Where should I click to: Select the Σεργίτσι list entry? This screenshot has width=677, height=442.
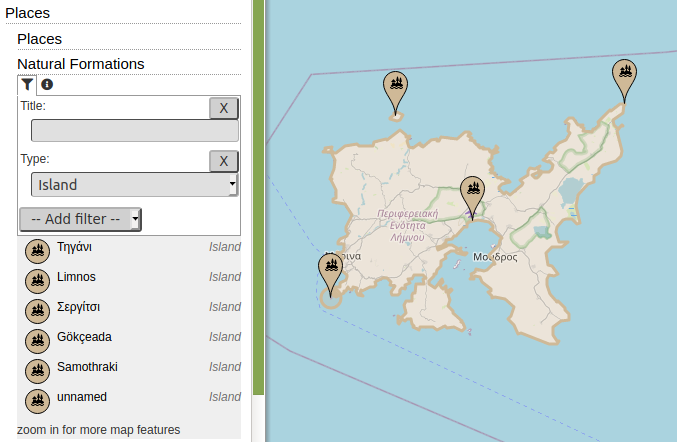pos(129,311)
